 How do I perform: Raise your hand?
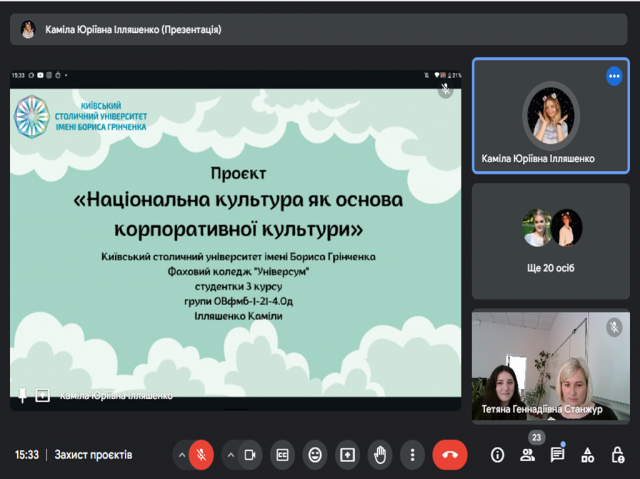380,455
